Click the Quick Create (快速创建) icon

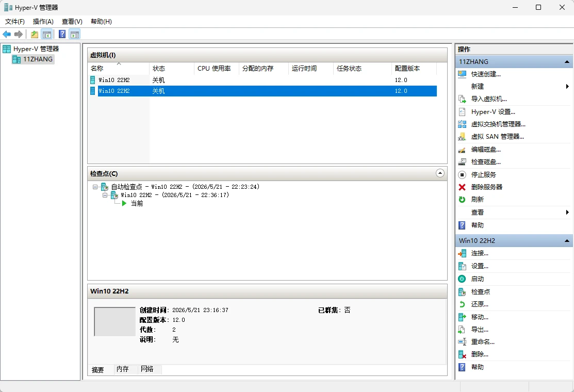click(x=462, y=74)
